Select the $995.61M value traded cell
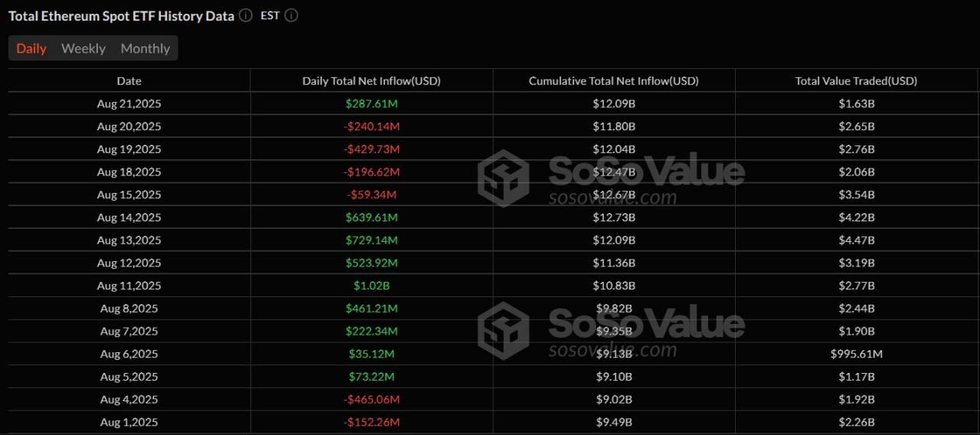Viewport: 980px width, 435px height. 856,354
